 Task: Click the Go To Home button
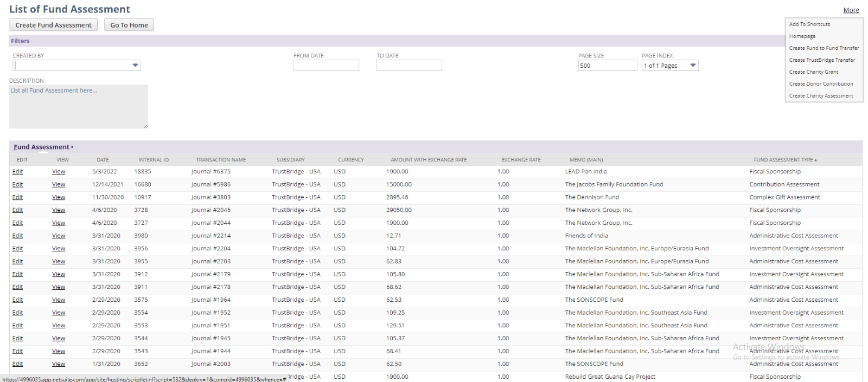[129, 25]
